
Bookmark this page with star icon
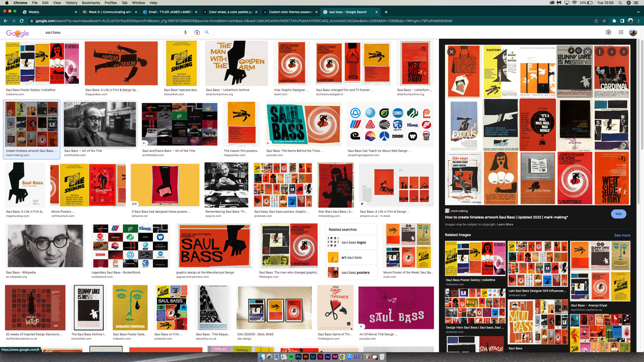coord(604,21)
